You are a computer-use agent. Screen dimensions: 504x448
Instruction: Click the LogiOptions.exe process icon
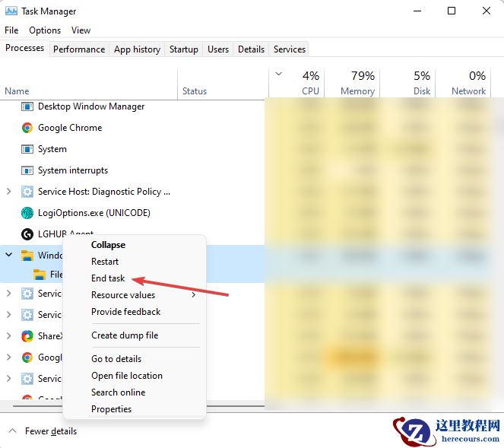27,213
